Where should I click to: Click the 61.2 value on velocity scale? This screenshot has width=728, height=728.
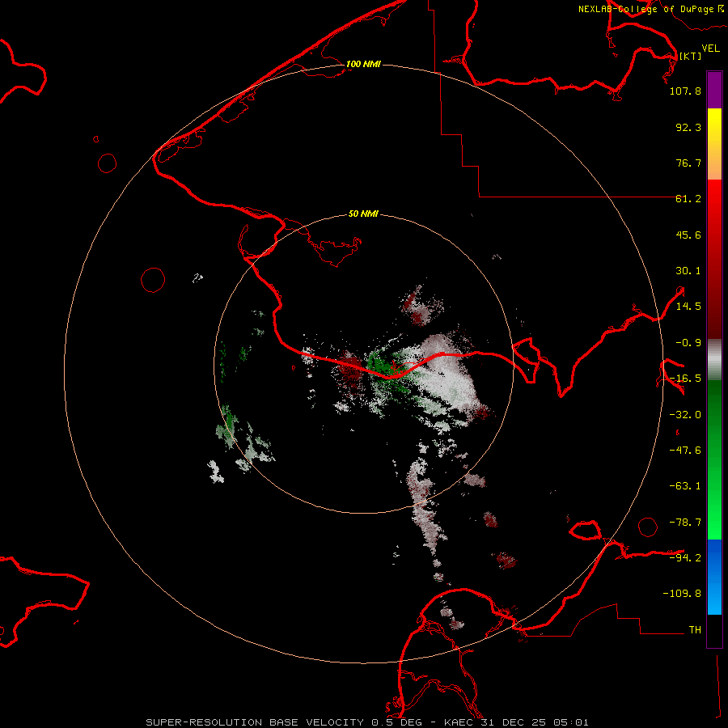pos(688,199)
